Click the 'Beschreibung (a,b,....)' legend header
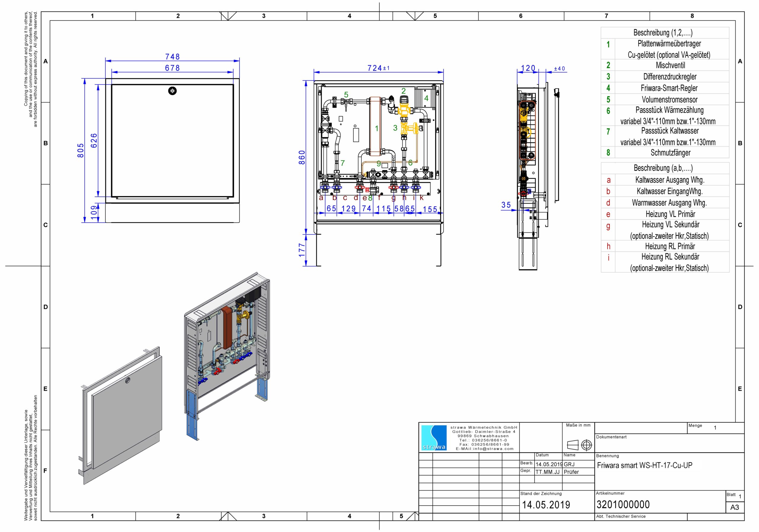 pos(663,168)
